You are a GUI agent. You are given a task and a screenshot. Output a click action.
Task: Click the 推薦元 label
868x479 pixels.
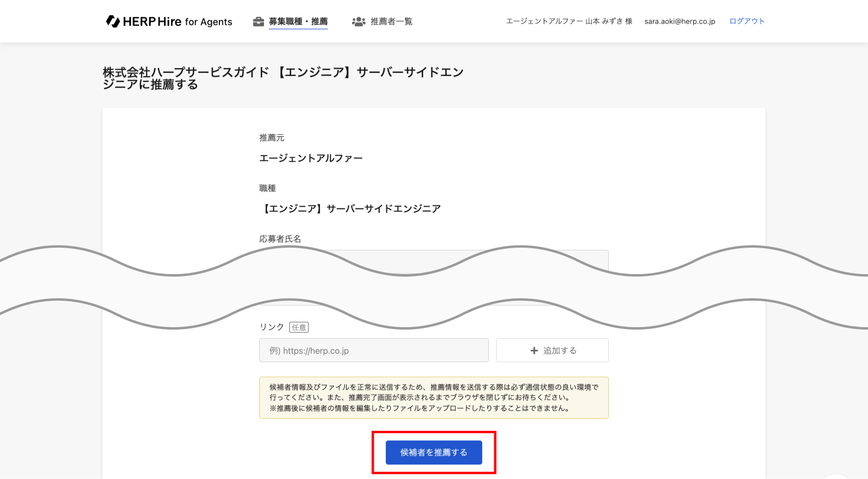pyautogui.click(x=272, y=138)
